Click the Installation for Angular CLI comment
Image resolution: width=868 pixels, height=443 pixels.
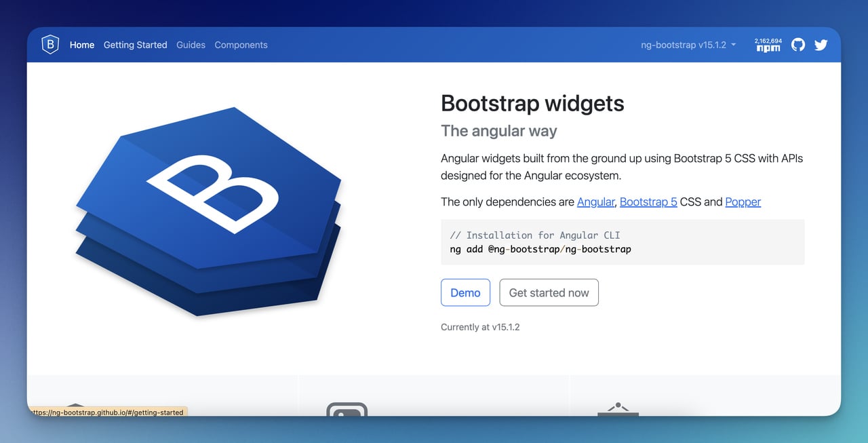click(x=535, y=235)
